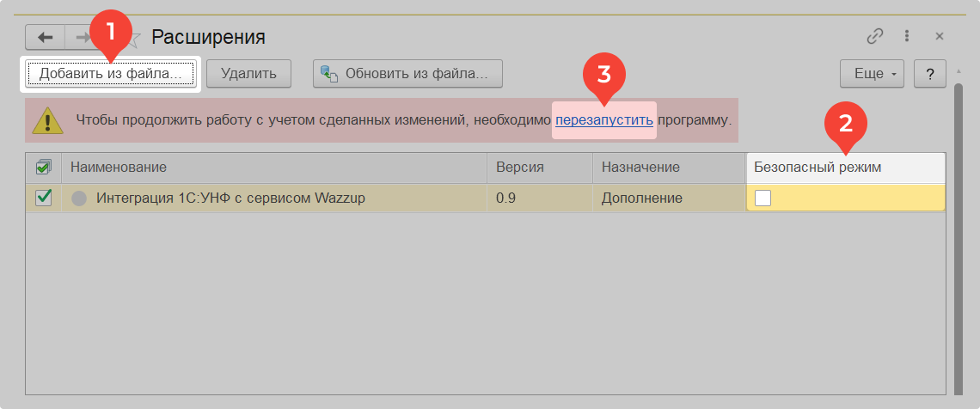Open the three-dot options menu
Viewport: 980px width, 409px height.
(x=907, y=37)
